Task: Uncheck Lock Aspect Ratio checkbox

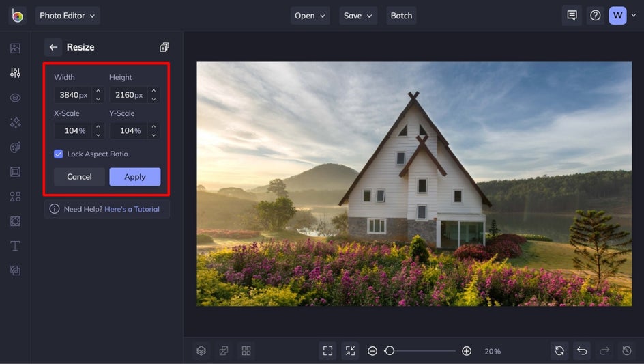Action: click(x=58, y=154)
